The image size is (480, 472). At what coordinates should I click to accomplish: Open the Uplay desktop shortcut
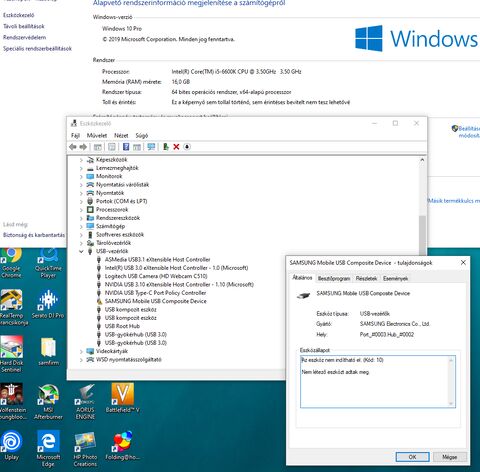tap(12, 446)
